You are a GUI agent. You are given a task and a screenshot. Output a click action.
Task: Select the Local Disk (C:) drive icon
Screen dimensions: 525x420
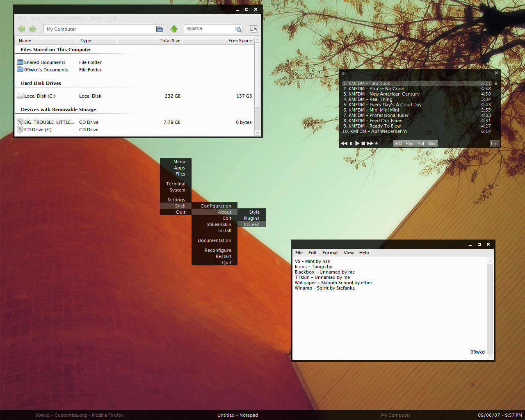click(x=20, y=96)
